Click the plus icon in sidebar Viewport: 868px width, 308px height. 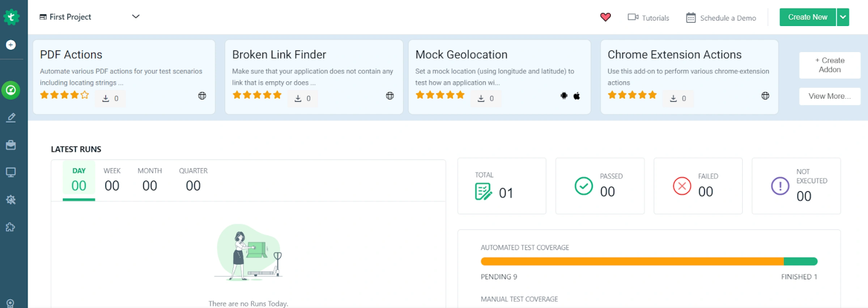tap(11, 45)
